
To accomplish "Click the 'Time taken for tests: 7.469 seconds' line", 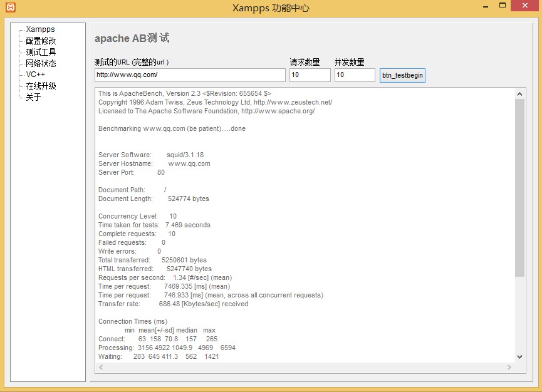I will 154,225.
